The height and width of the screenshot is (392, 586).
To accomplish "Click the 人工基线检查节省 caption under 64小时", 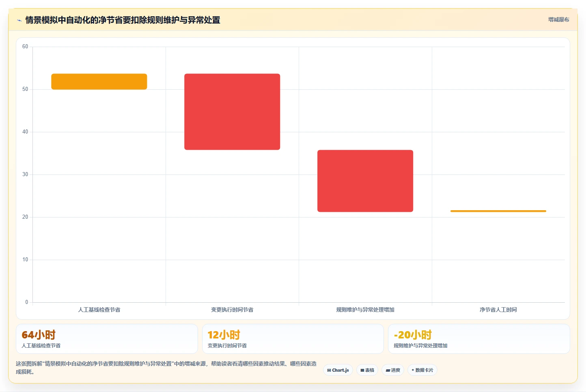I will coord(41,346).
